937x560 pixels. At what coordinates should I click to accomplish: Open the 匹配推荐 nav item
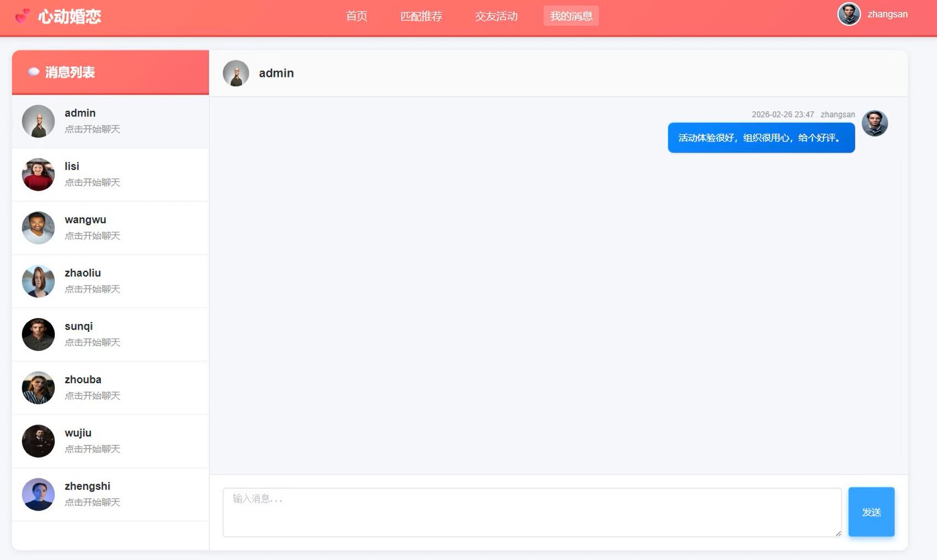click(x=421, y=16)
